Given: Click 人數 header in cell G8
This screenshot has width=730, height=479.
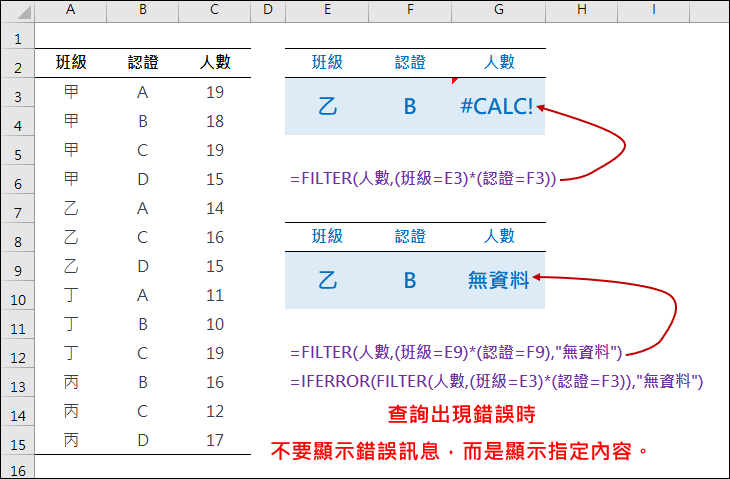Looking at the screenshot, I should click(x=499, y=236).
